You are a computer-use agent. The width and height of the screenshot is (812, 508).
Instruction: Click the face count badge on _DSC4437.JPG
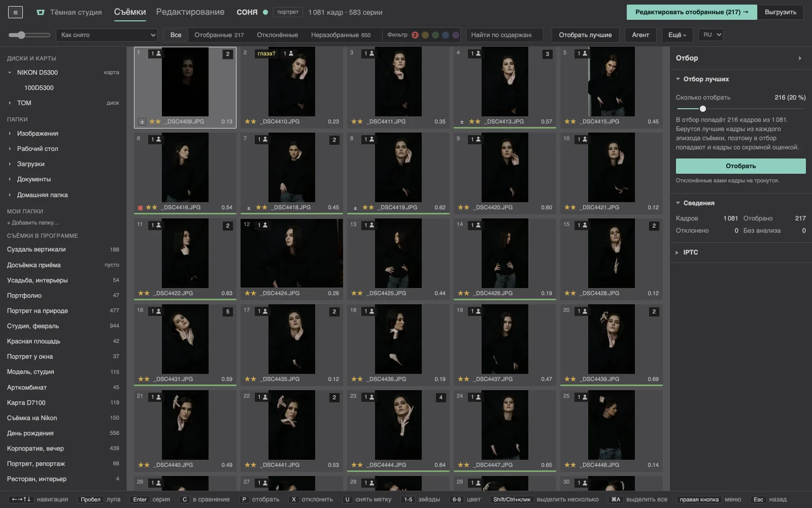tap(476, 311)
